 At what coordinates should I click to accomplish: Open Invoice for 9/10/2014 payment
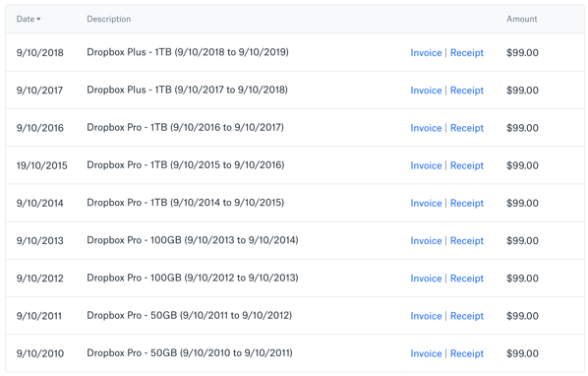point(426,203)
